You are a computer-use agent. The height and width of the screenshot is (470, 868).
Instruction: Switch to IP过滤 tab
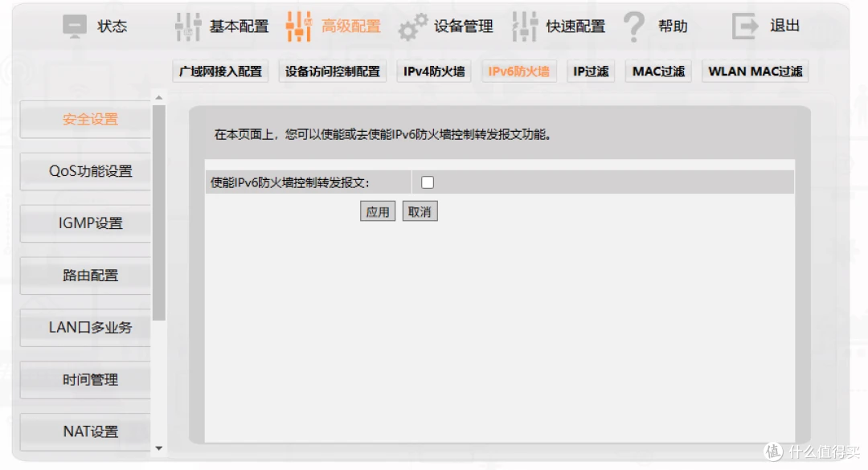coord(591,72)
